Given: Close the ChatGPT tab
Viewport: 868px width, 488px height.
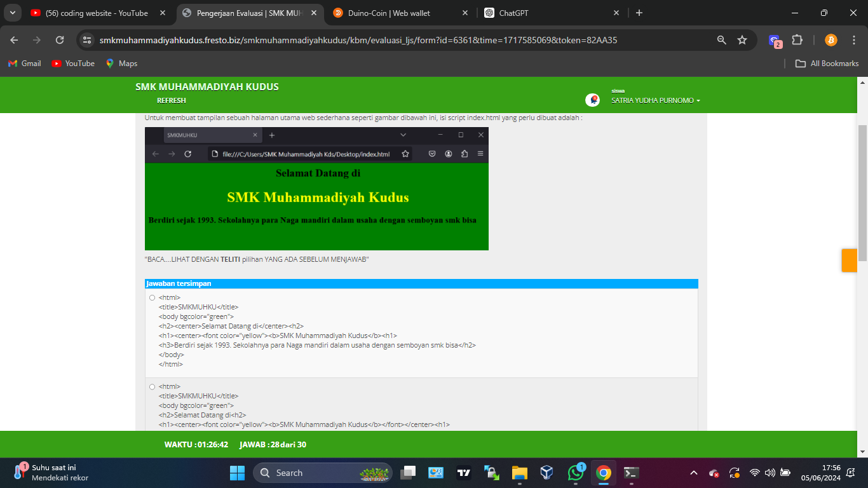Looking at the screenshot, I should pos(616,13).
